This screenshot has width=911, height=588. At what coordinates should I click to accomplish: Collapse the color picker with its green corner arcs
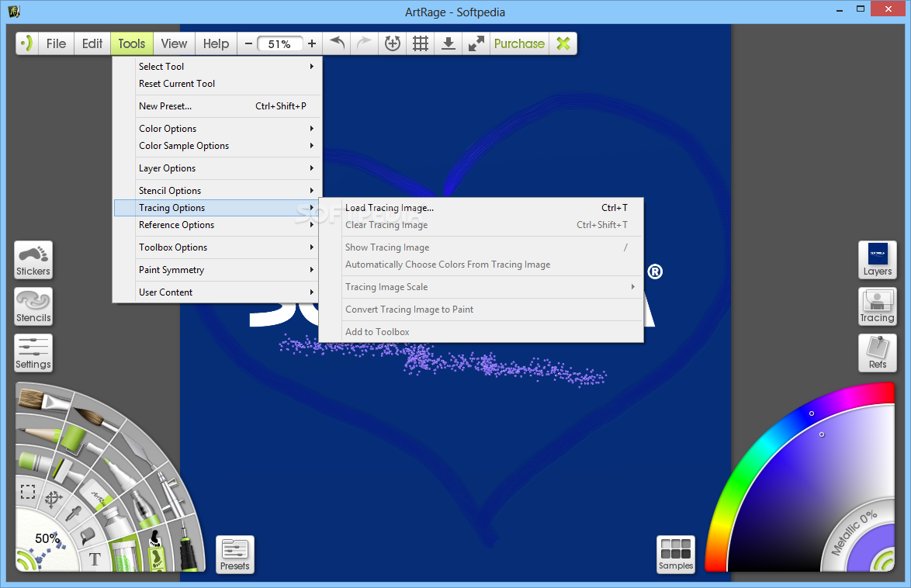(885, 562)
